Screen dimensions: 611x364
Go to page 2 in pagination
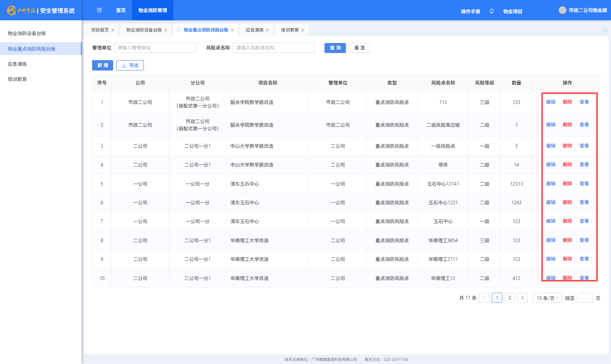509,298
